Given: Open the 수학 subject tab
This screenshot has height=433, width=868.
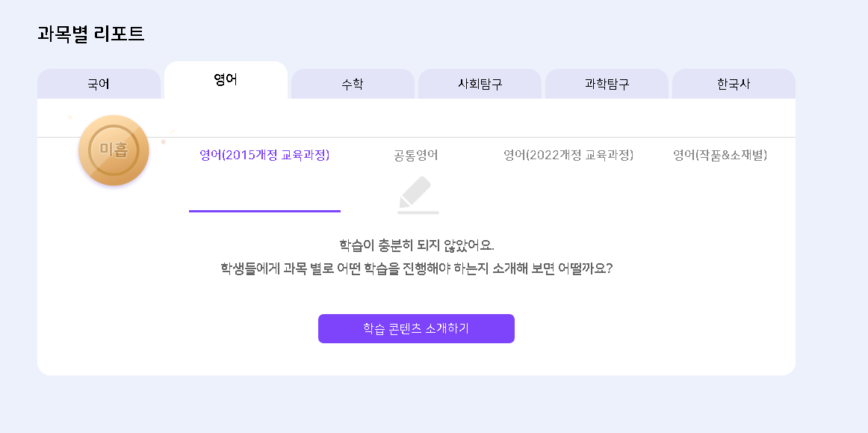Looking at the screenshot, I should coord(353,84).
